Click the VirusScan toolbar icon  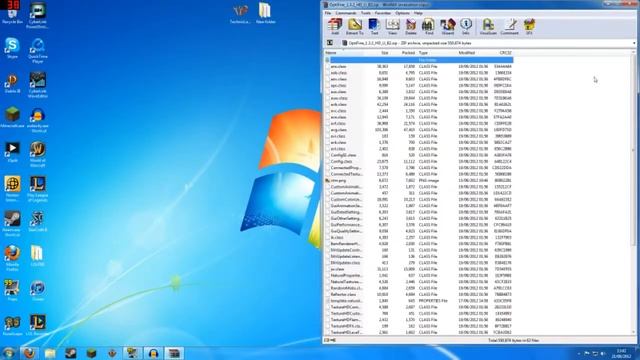pyautogui.click(x=488, y=27)
